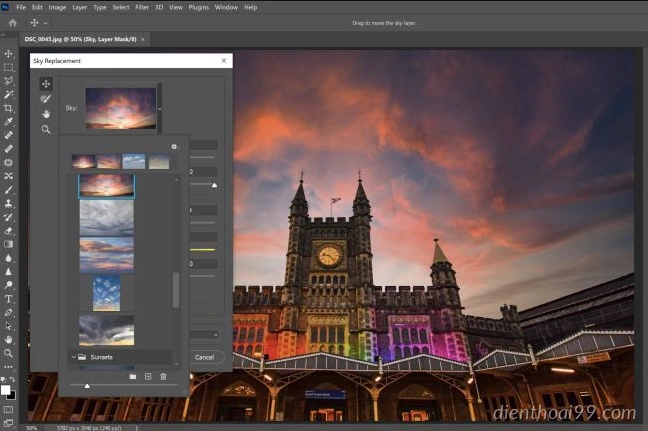Delete selected sky with trash icon

pyautogui.click(x=163, y=376)
